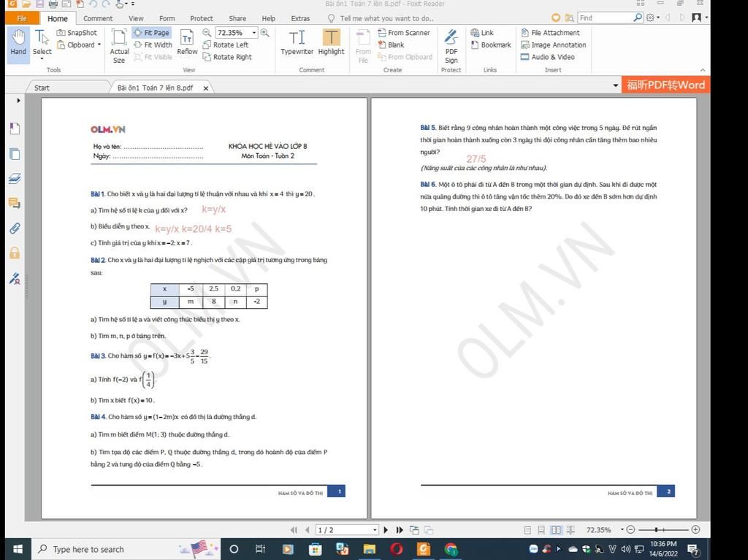748x560 pixels.
Task: Open the page number dropdown
Action: click(375, 530)
